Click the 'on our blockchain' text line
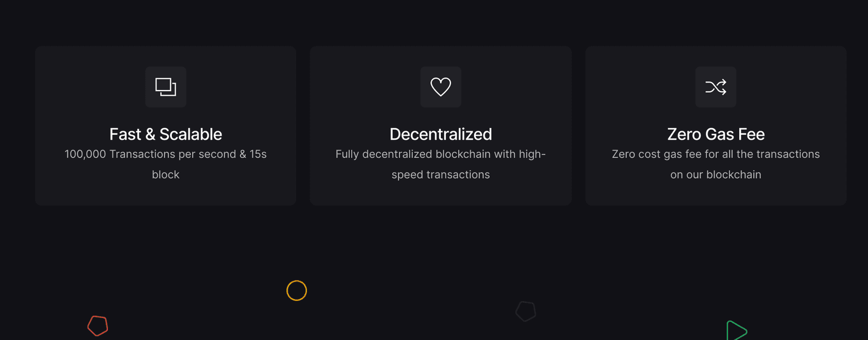This screenshot has height=340, width=868. pos(715,175)
